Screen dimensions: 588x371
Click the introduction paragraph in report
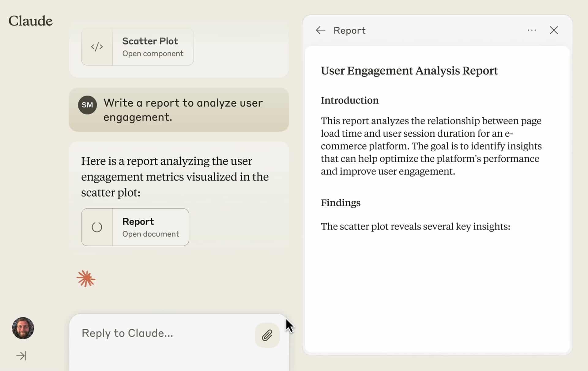(x=431, y=146)
